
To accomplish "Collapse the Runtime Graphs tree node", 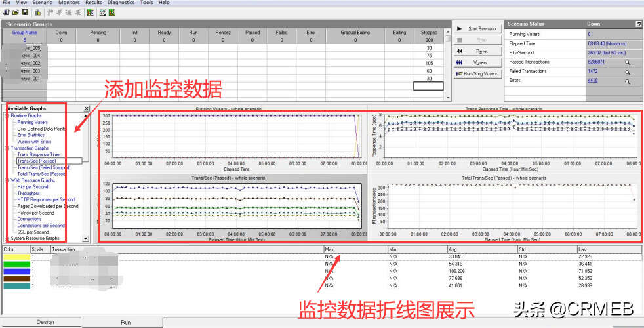I will coord(7,116).
